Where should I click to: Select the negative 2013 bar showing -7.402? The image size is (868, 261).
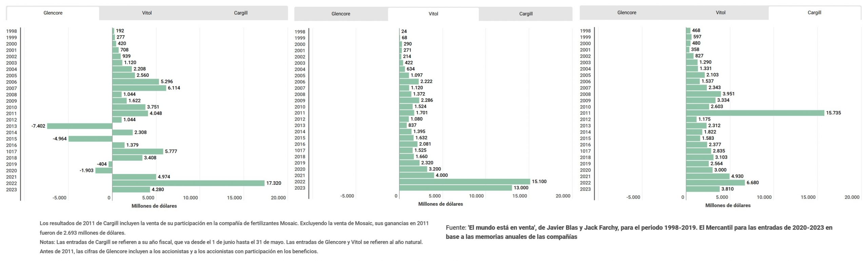pos(80,126)
